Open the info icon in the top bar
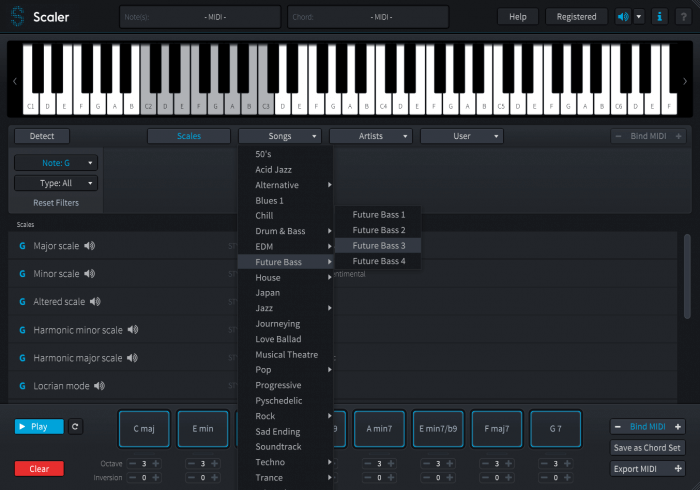Image resolution: width=700 pixels, height=490 pixels. tap(660, 17)
